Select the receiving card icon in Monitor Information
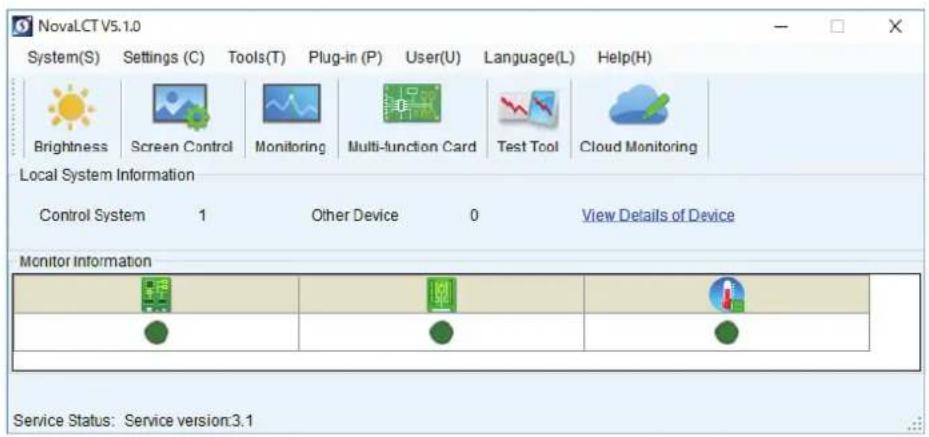929x437 pixels. click(x=441, y=295)
